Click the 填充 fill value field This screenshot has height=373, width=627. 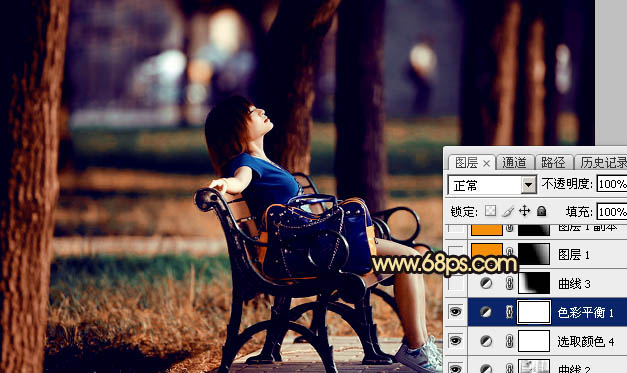point(612,211)
